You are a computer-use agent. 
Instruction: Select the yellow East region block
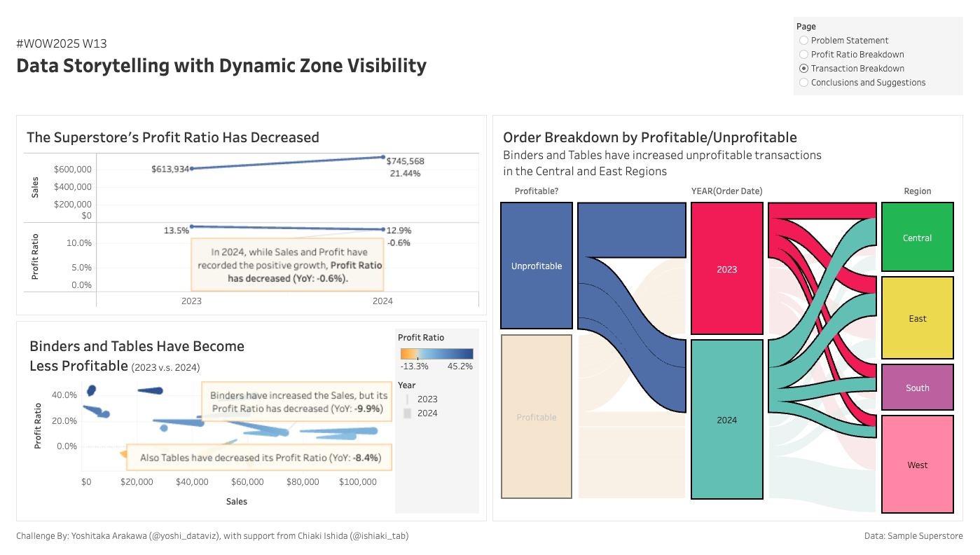click(917, 318)
